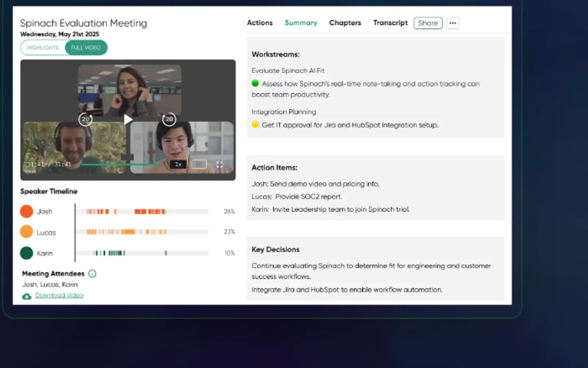This screenshot has height=368, width=588.
Task: Toggle closed captions on video
Action: click(199, 164)
